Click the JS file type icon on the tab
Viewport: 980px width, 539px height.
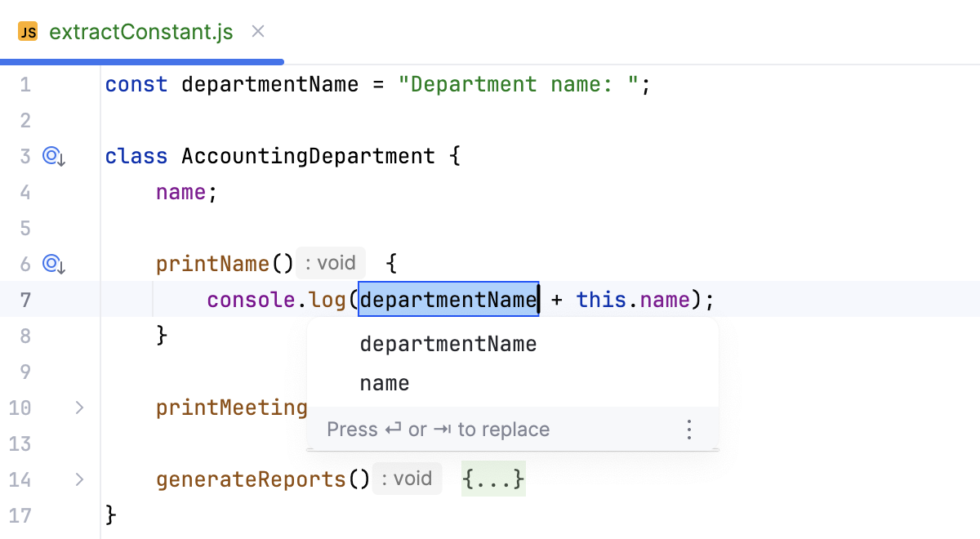(28, 31)
